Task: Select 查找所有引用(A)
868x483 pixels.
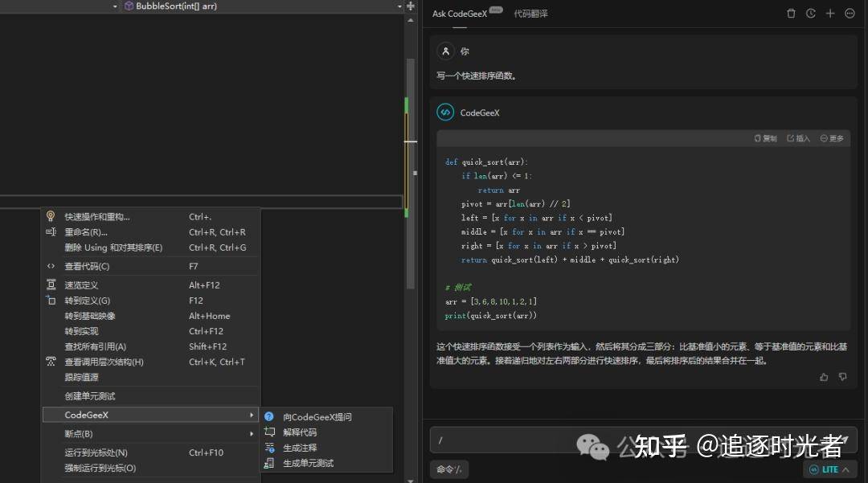Action: coord(150,347)
